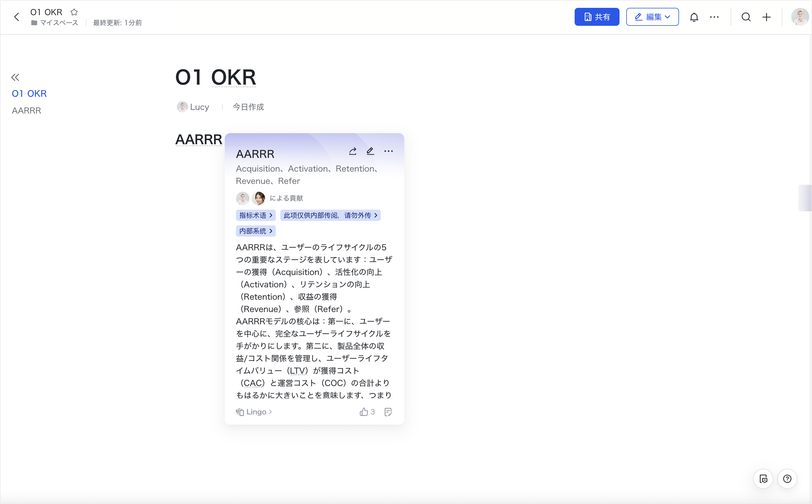Screen dimensions: 812x504
Task: Open notifications bell
Action: (694, 17)
